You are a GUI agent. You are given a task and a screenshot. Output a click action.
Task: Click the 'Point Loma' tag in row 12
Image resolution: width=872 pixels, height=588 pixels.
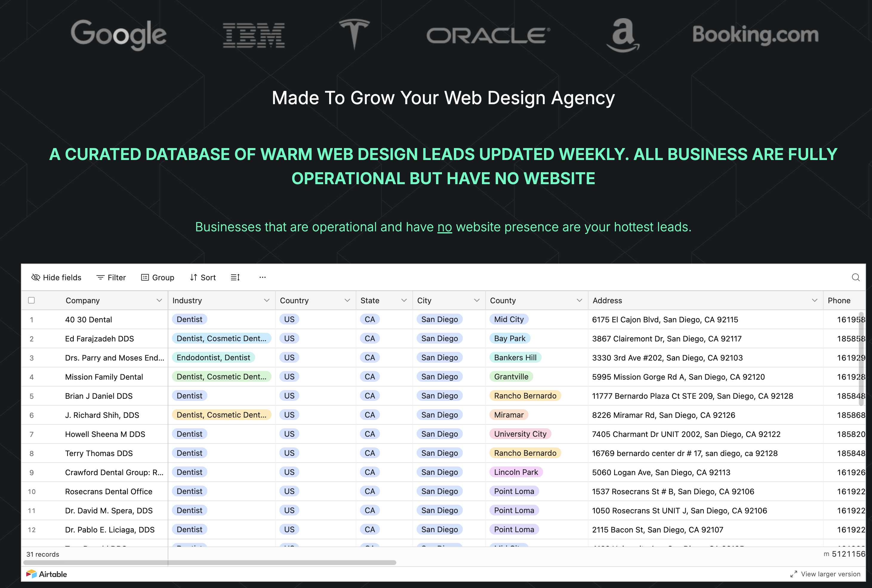[514, 529]
